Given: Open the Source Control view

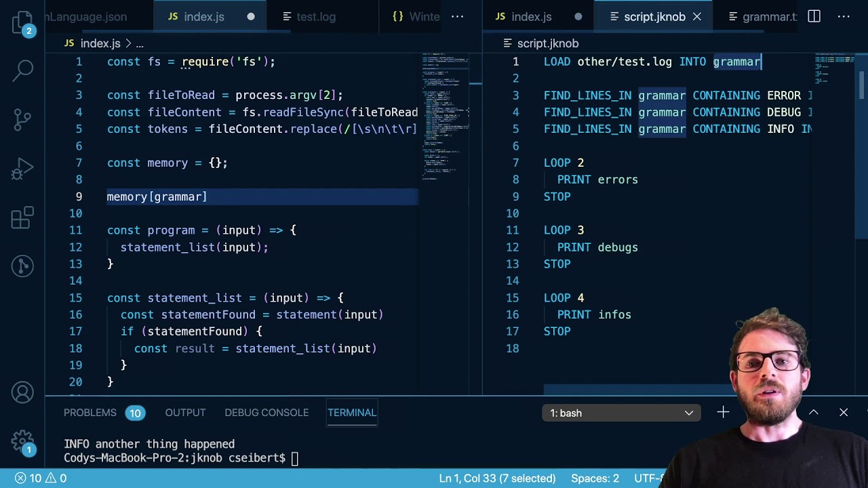Looking at the screenshot, I should tap(22, 119).
